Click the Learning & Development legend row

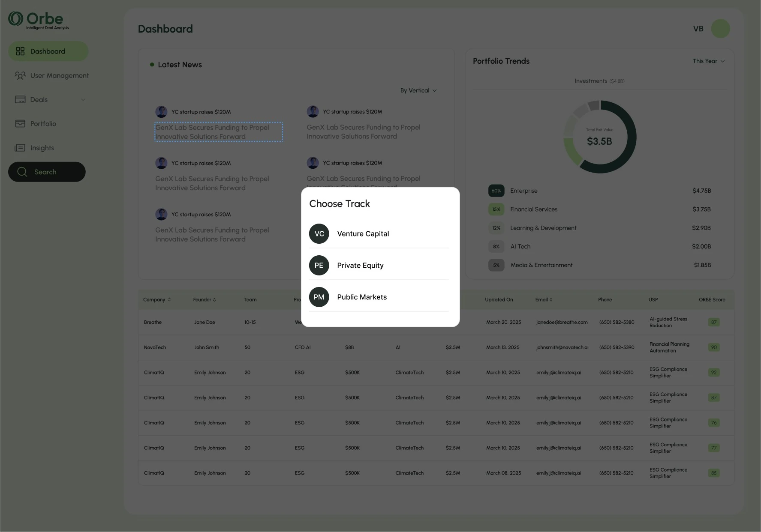click(599, 228)
